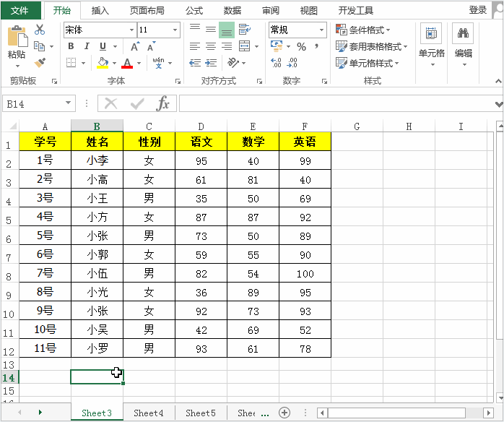Viewport: 504px width, 422px height.
Task: Open the font color dropdown arrow
Action: pyautogui.click(x=139, y=63)
